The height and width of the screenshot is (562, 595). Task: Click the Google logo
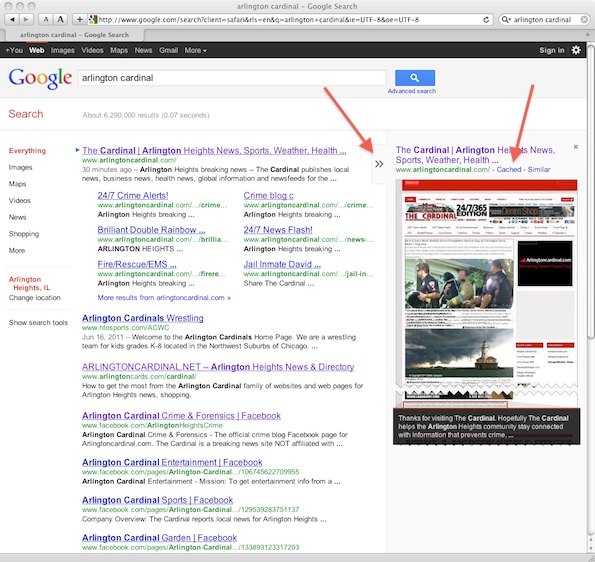[40, 78]
